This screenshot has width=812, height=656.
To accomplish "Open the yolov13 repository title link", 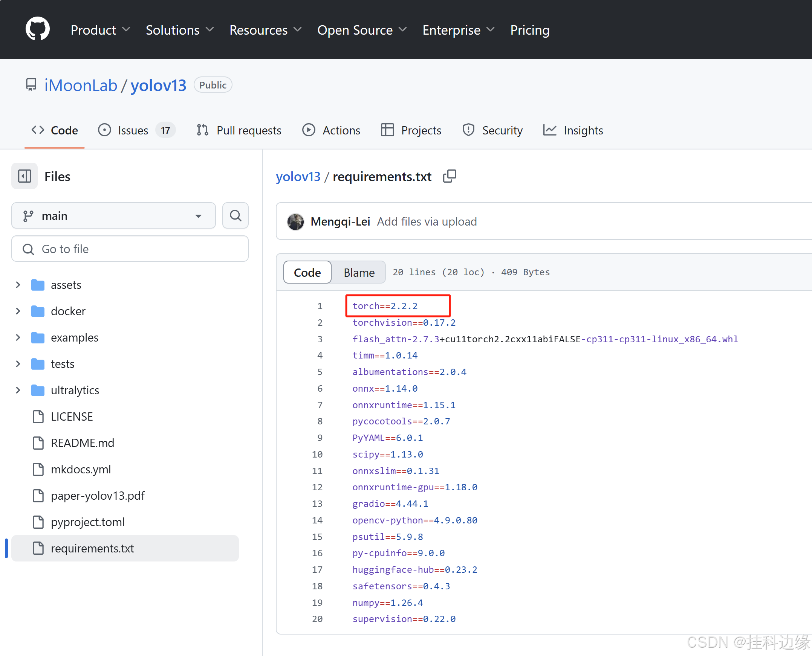I will (x=158, y=85).
